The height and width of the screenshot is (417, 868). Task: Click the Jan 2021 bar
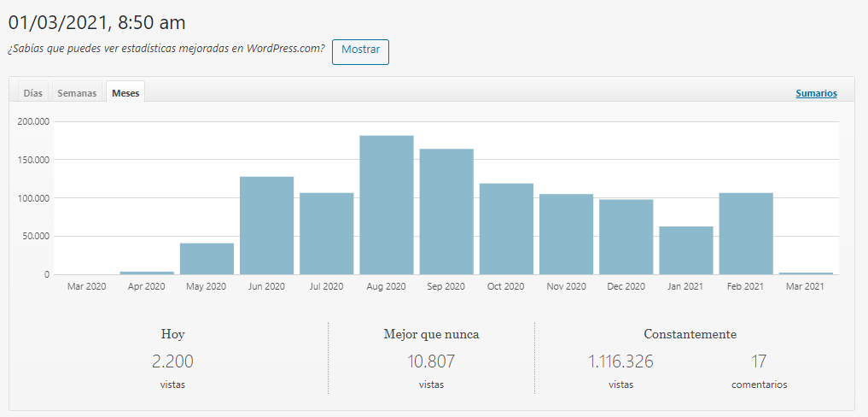(x=685, y=250)
